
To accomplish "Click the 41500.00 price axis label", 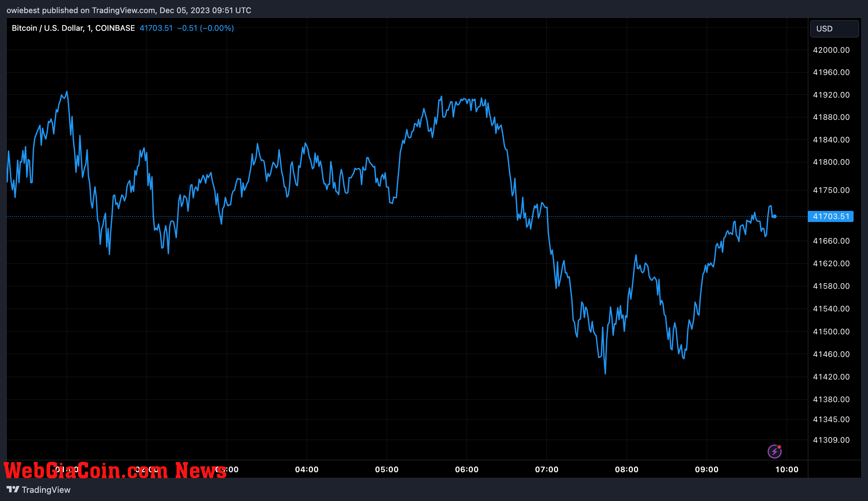I will pyautogui.click(x=831, y=332).
